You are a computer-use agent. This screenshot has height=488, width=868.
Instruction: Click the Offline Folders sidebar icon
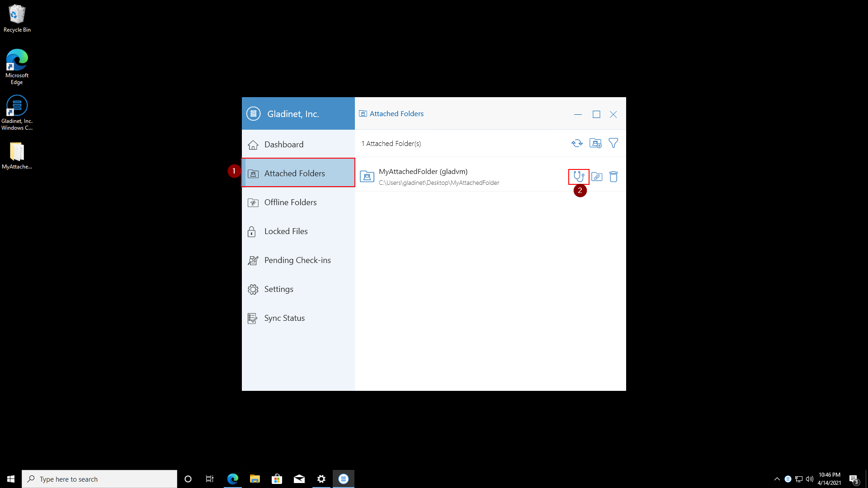coord(253,203)
